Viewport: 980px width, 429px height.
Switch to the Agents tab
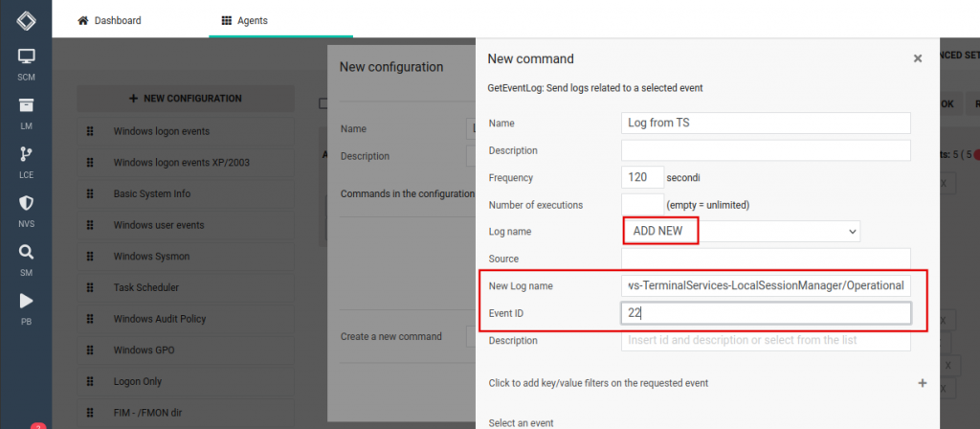(x=244, y=21)
